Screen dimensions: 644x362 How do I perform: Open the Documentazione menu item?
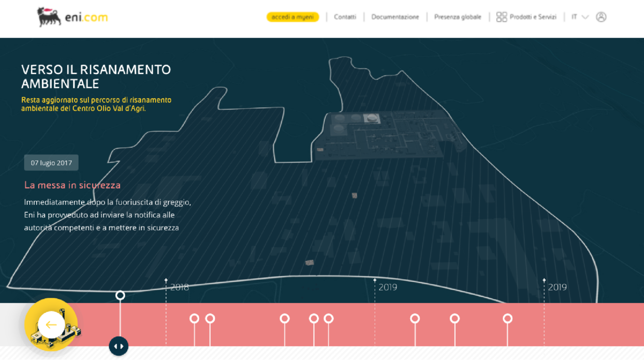395,17
